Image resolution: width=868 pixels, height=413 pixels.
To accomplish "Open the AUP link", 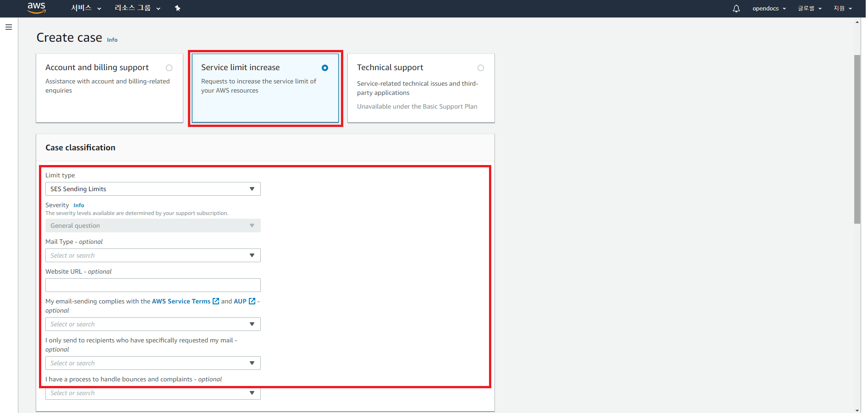I will pos(240,301).
